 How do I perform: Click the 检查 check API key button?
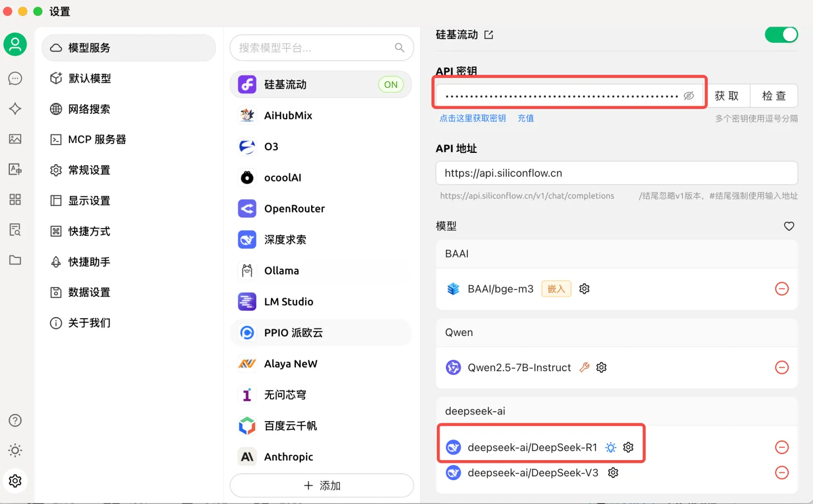pyautogui.click(x=774, y=96)
